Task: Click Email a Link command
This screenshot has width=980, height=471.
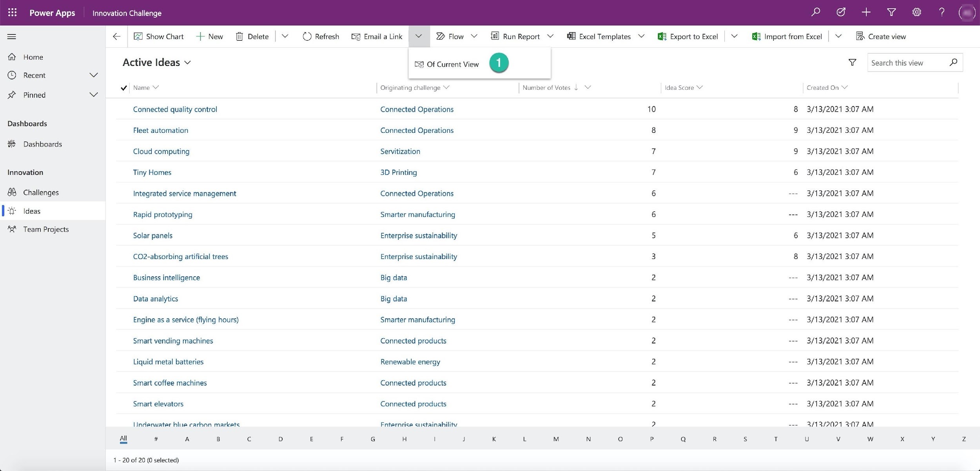Action: 377,36
